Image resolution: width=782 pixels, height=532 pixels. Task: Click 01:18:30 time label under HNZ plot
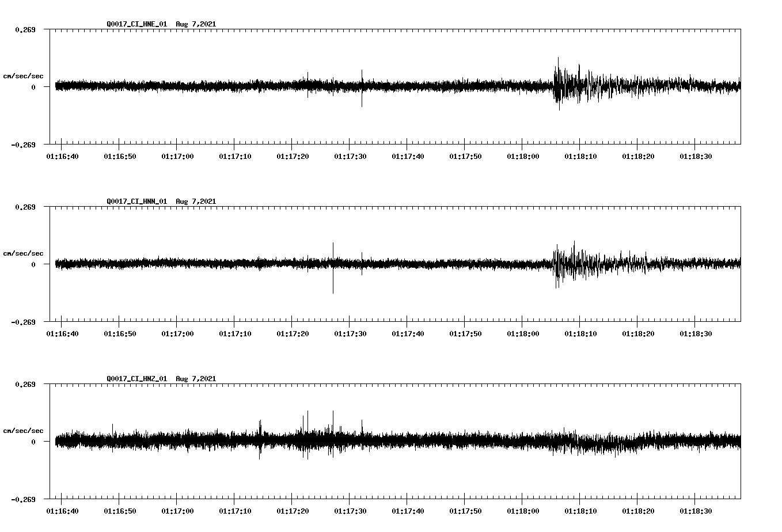(x=696, y=511)
